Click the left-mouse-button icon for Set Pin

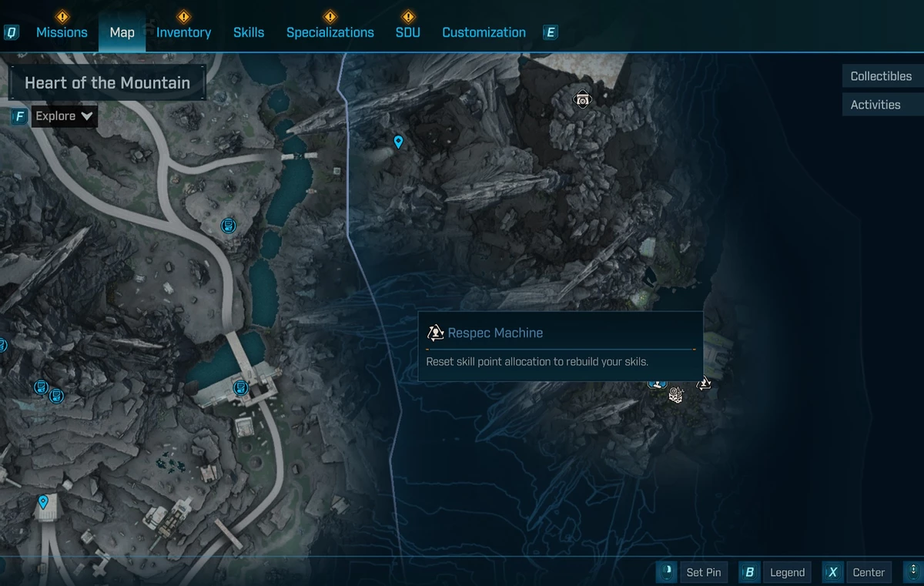tap(668, 572)
